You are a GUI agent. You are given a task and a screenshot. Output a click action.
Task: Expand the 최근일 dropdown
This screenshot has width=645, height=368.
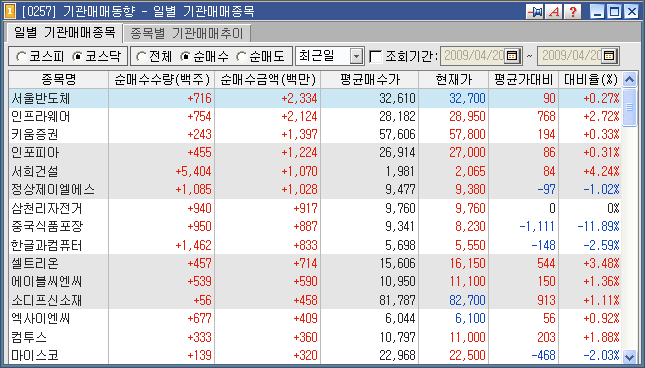click(357, 56)
